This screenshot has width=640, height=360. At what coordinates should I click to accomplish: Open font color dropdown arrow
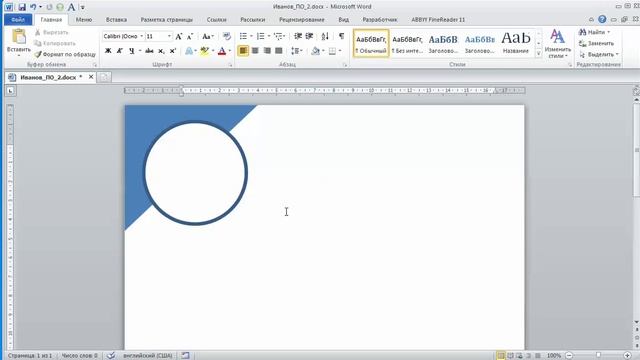coord(230,51)
